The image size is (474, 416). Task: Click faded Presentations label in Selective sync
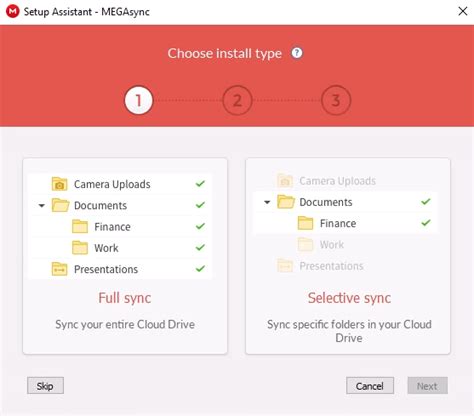(331, 266)
